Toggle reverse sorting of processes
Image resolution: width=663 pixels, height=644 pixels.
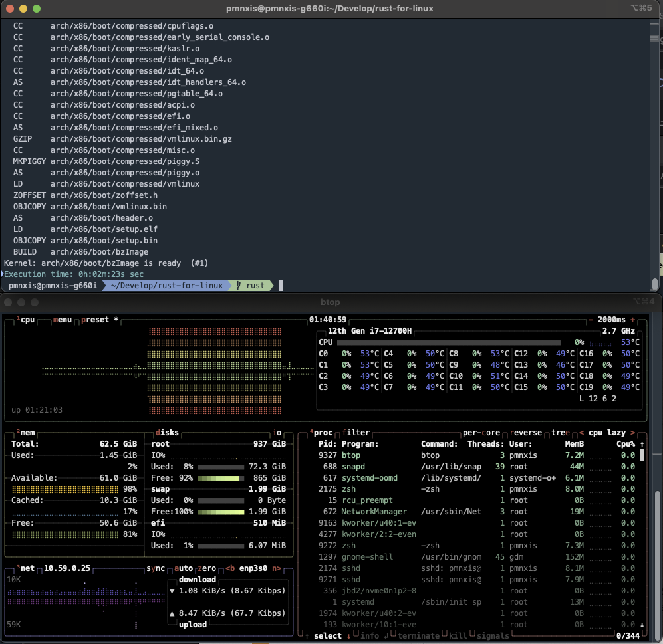[x=526, y=433]
